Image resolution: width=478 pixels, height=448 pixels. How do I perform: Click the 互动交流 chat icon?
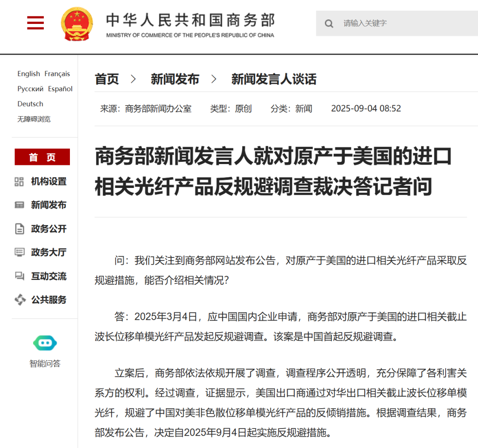click(19, 276)
